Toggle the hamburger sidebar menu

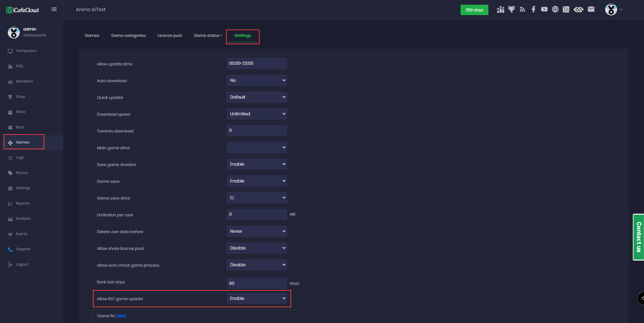coord(54,9)
